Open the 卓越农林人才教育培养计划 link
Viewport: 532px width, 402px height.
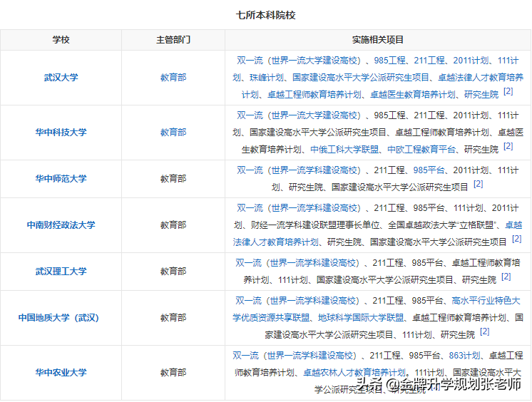coord(354,373)
